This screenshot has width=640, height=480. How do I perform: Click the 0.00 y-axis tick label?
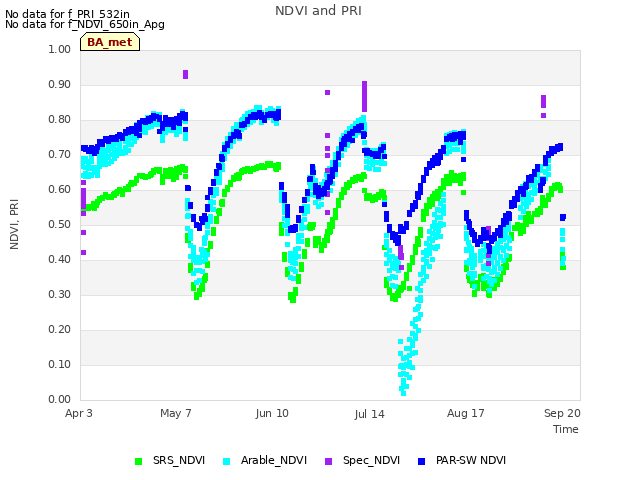click(60, 399)
